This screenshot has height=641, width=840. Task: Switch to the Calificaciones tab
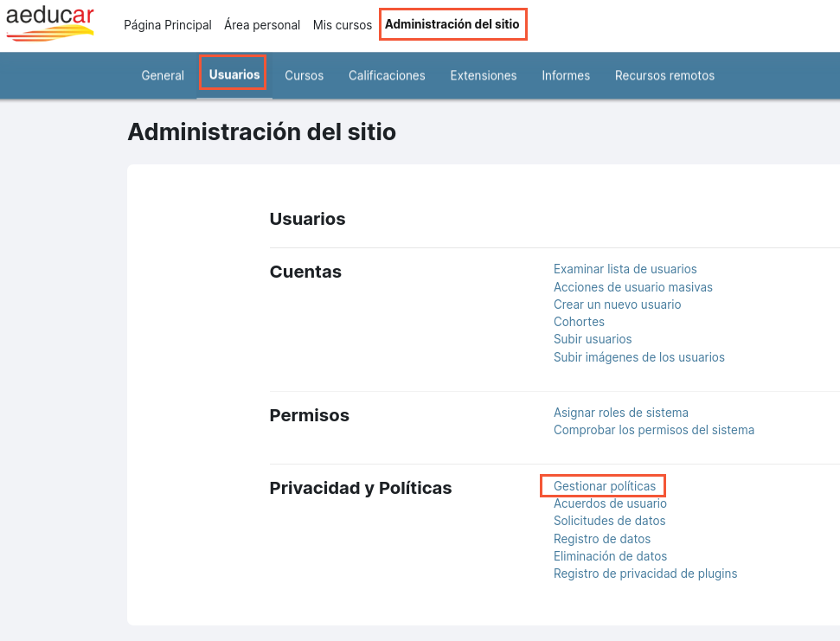[387, 75]
